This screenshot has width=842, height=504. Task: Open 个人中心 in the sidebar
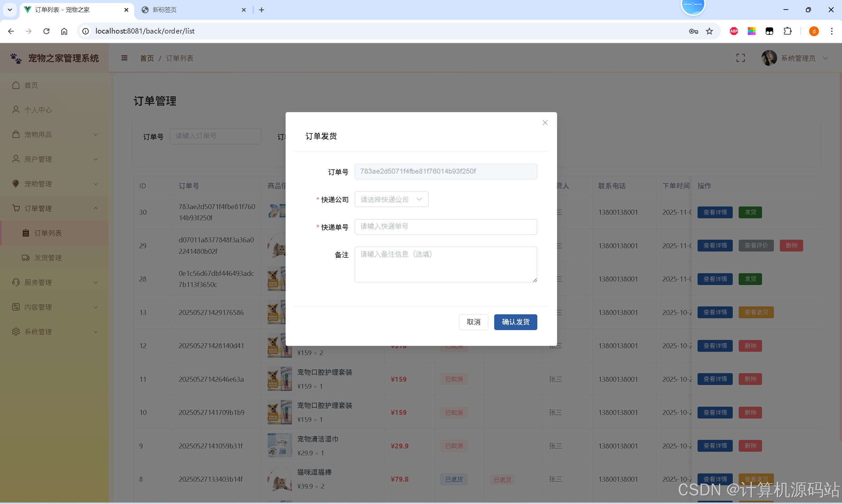54,110
